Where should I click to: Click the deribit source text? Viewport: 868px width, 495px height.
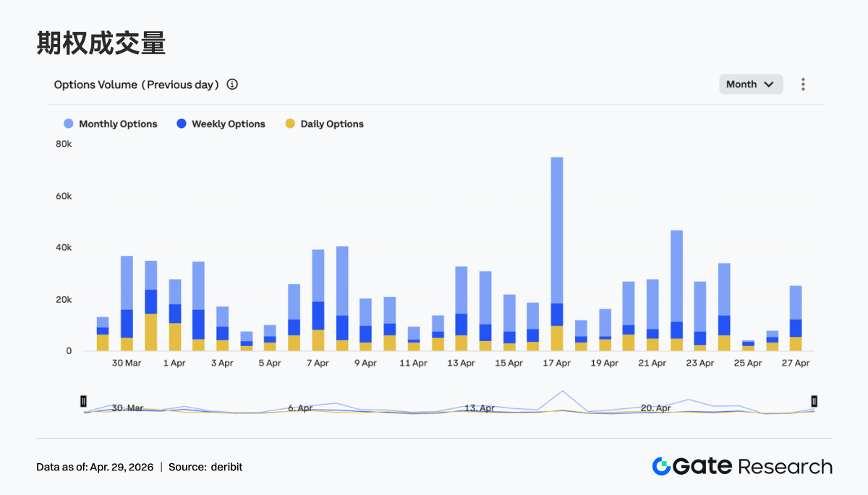pyautogui.click(x=226, y=468)
